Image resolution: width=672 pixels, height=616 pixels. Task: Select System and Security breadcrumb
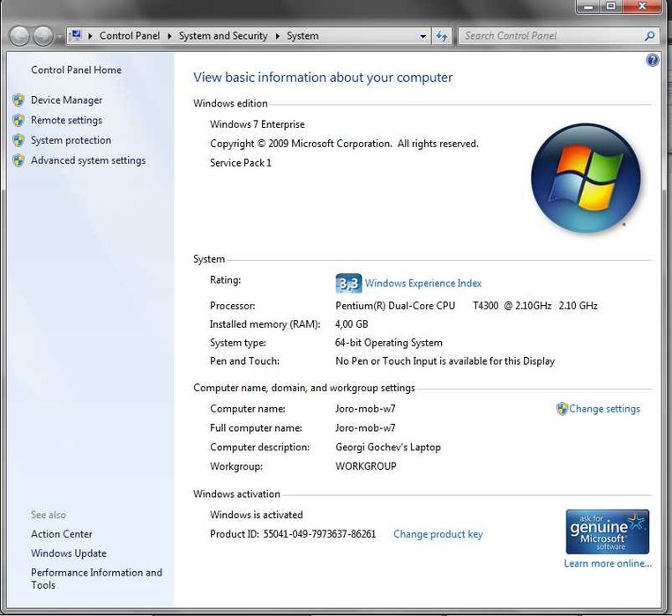click(x=223, y=35)
